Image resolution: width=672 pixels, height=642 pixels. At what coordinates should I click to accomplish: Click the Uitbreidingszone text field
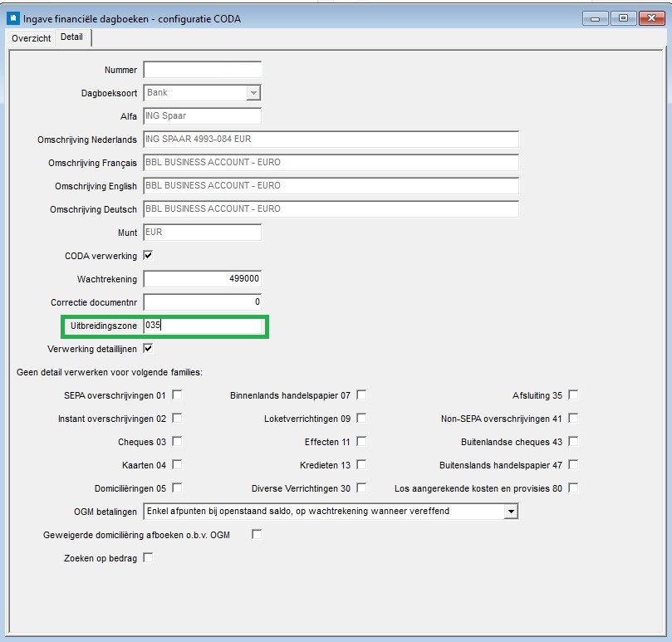point(203,326)
